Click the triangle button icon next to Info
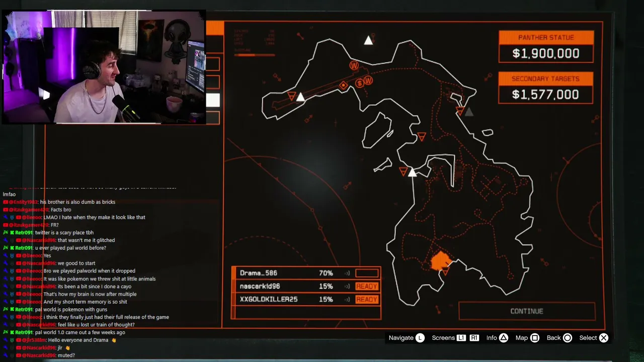Viewport: 644px width, 362px height. tap(504, 338)
